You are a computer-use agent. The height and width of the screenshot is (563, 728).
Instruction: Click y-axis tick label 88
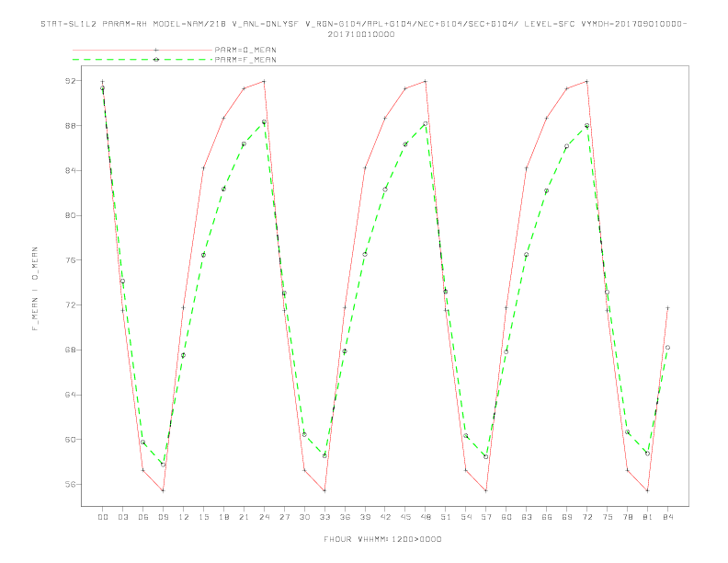click(71, 125)
